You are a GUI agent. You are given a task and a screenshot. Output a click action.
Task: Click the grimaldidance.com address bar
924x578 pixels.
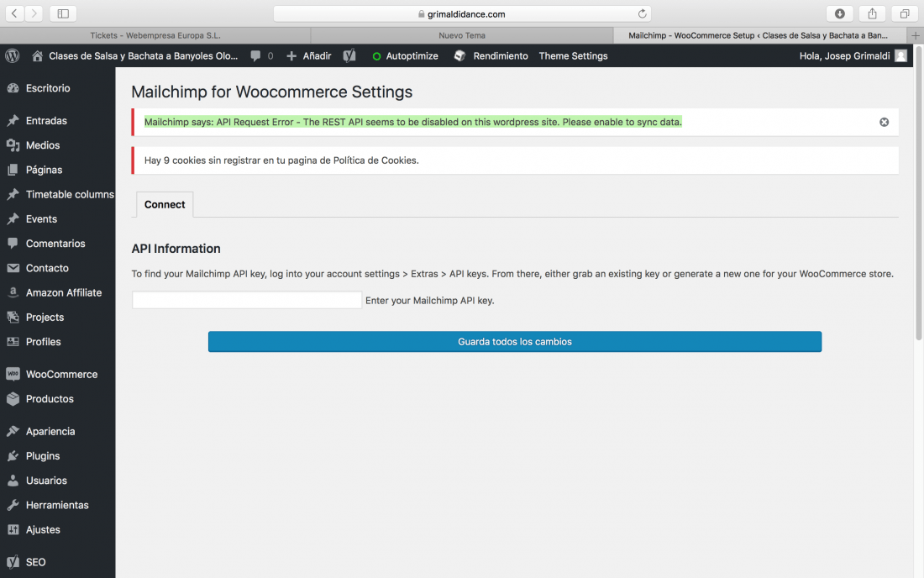462,13
